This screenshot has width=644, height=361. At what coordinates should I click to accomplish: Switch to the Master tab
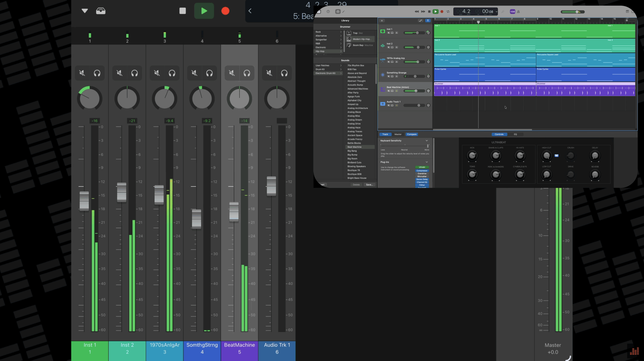pyautogui.click(x=398, y=134)
